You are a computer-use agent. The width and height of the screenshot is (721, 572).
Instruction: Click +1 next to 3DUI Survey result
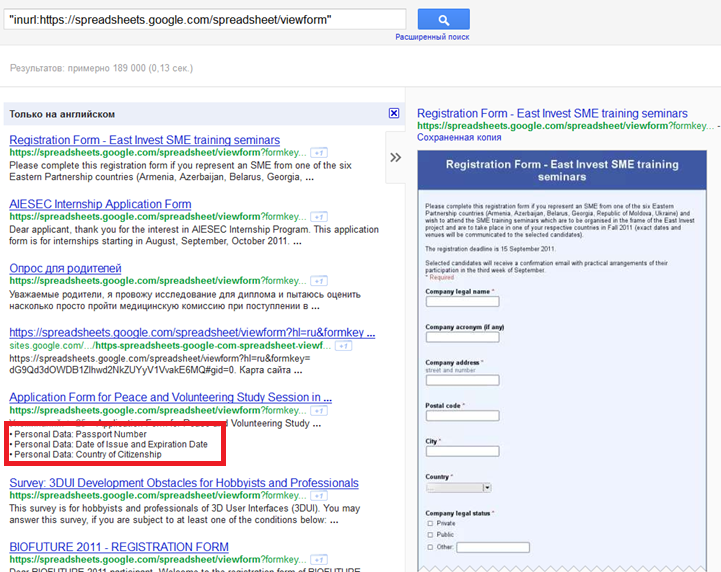pos(319,496)
